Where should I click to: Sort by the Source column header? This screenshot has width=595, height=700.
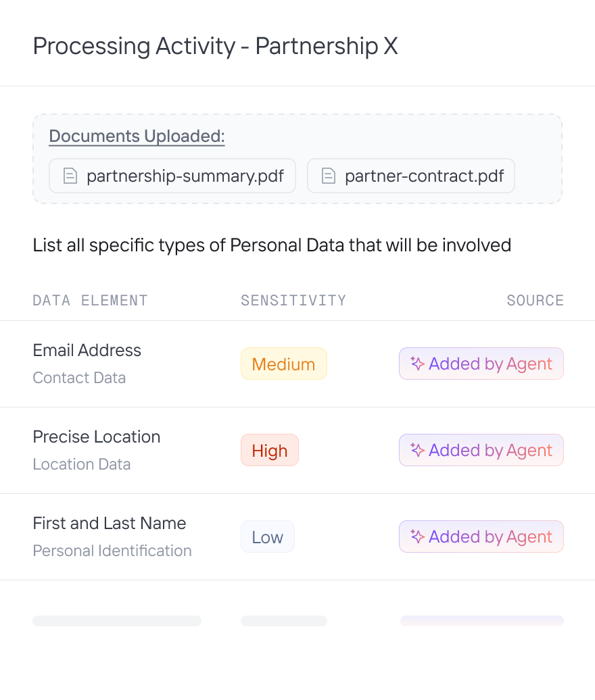(535, 301)
